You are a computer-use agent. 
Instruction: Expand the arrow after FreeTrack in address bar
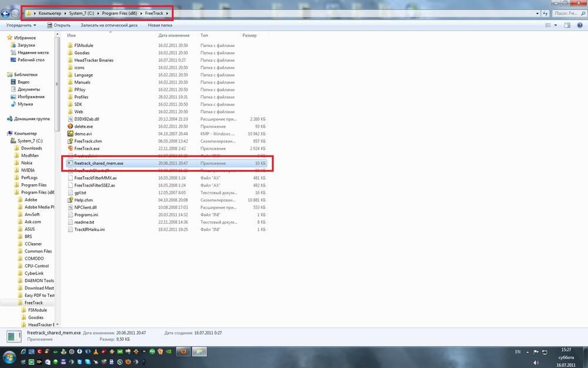pos(167,13)
